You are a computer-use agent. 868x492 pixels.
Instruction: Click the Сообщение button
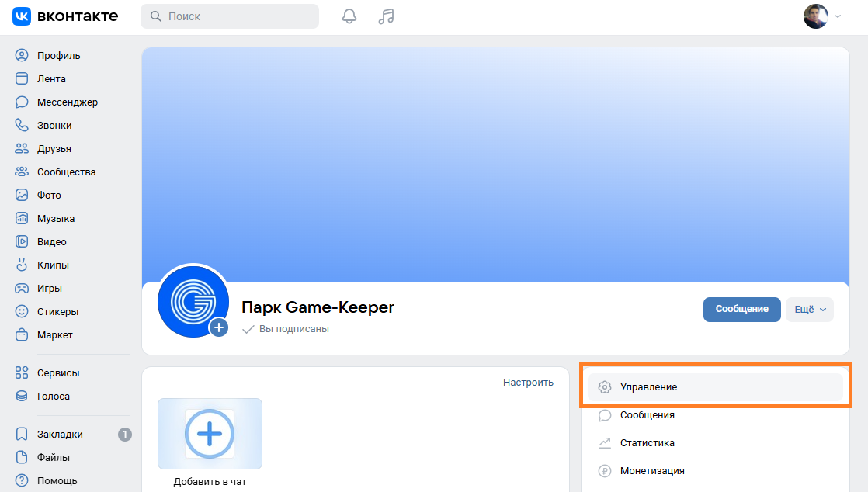[x=741, y=309]
